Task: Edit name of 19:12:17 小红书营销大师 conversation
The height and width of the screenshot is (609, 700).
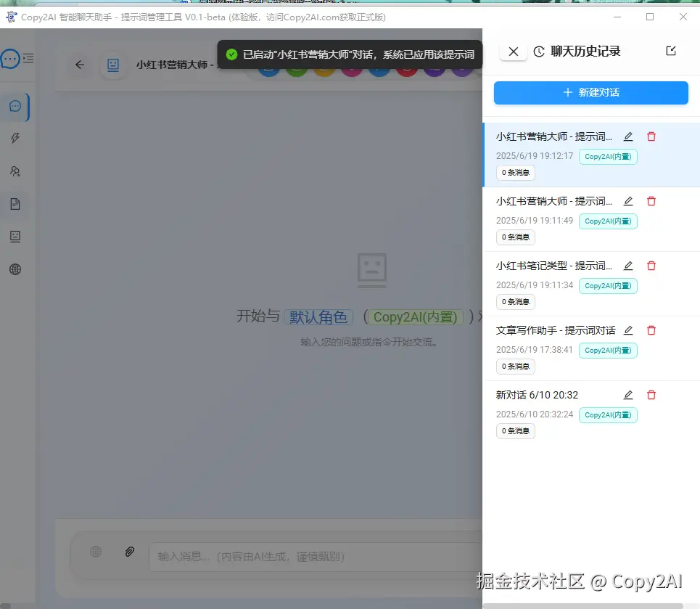Action: pyautogui.click(x=628, y=136)
